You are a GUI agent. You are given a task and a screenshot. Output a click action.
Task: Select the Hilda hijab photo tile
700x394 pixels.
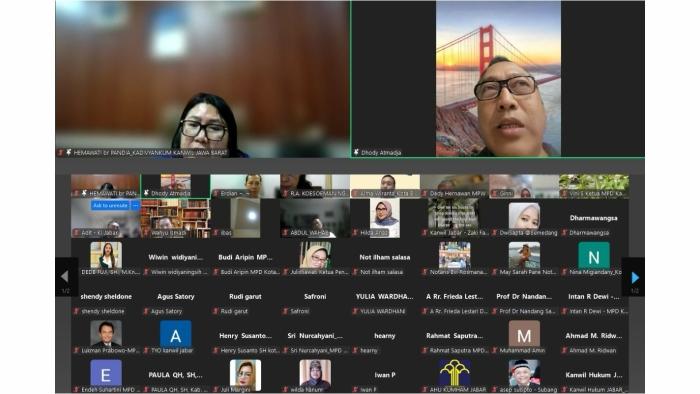(x=385, y=217)
